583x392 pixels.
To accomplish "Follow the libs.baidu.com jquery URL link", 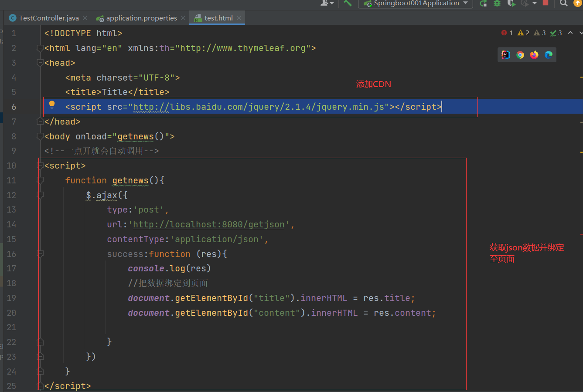I will pos(259,107).
